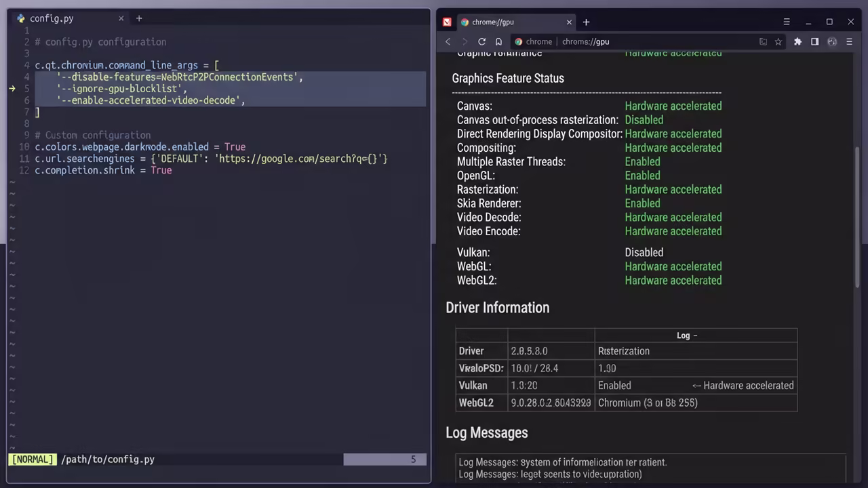Click the screenshot icon in address bar

tap(763, 41)
